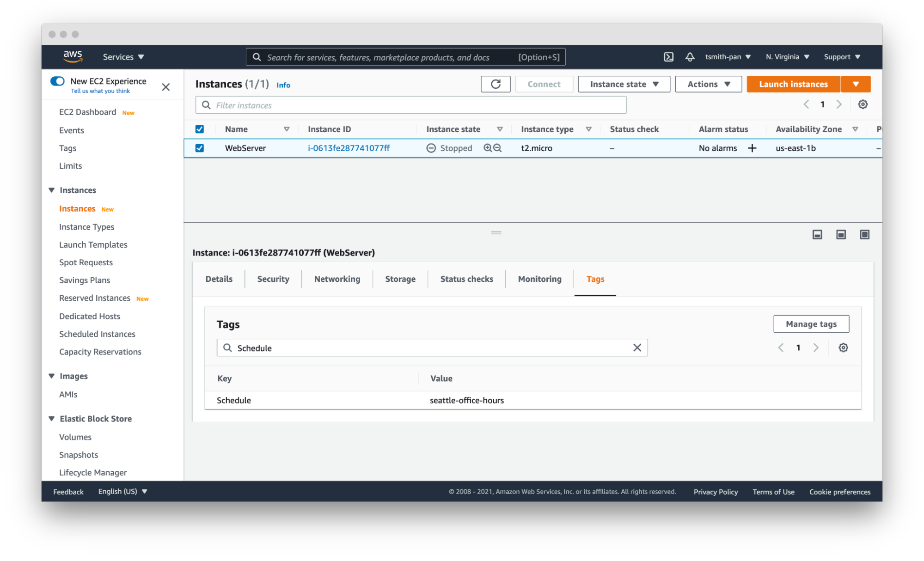Image resolution: width=924 pixels, height=561 pixels.
Task: Refresh the instances list
Action: pyautogui.click(x=496, y=84)
